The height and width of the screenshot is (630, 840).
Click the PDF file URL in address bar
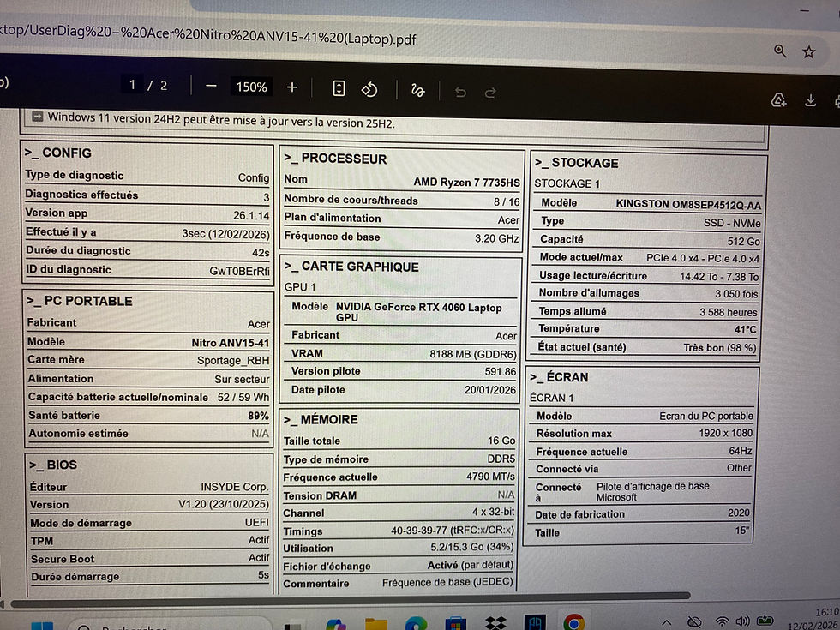(x=207, y=35)
